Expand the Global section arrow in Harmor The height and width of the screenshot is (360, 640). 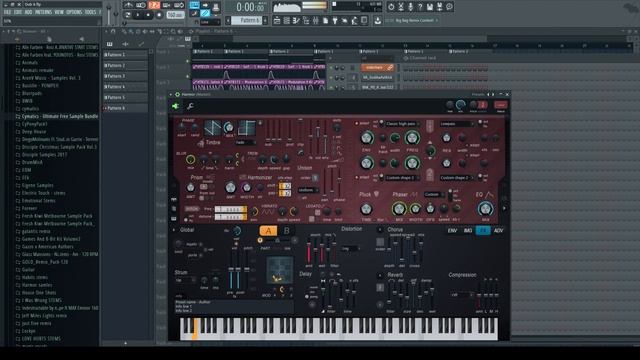pos(173,230)
